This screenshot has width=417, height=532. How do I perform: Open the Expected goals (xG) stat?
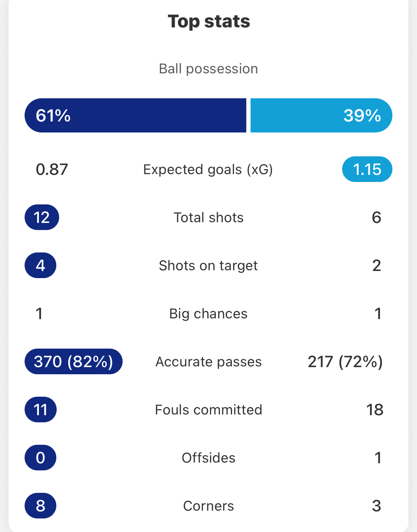(x=208, y=169)
